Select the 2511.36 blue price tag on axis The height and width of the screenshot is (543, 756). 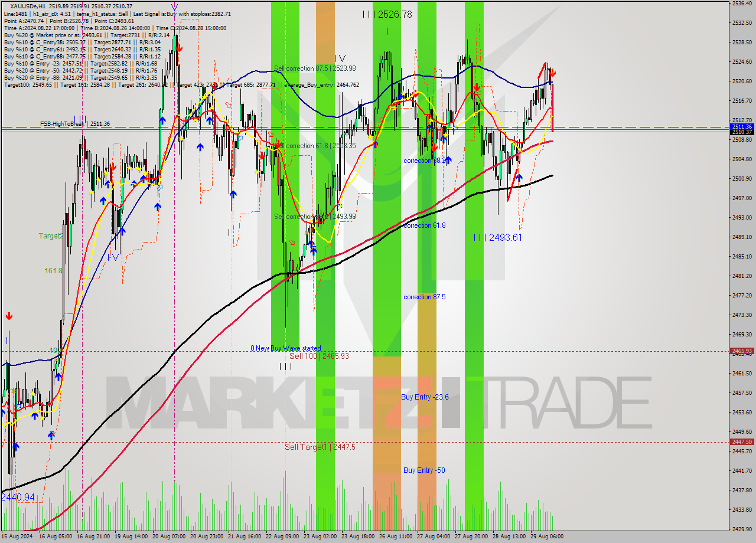coord(742,126)
